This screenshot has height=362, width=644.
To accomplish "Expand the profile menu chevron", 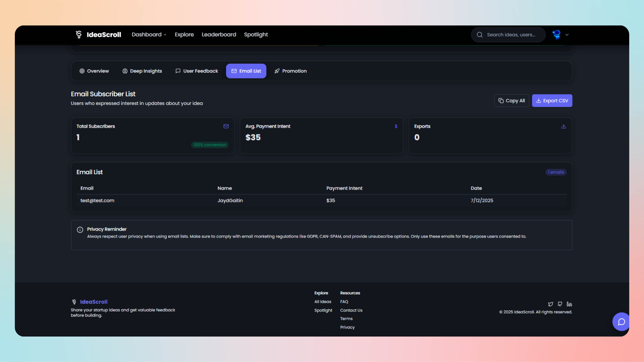I will click(567, 35).
